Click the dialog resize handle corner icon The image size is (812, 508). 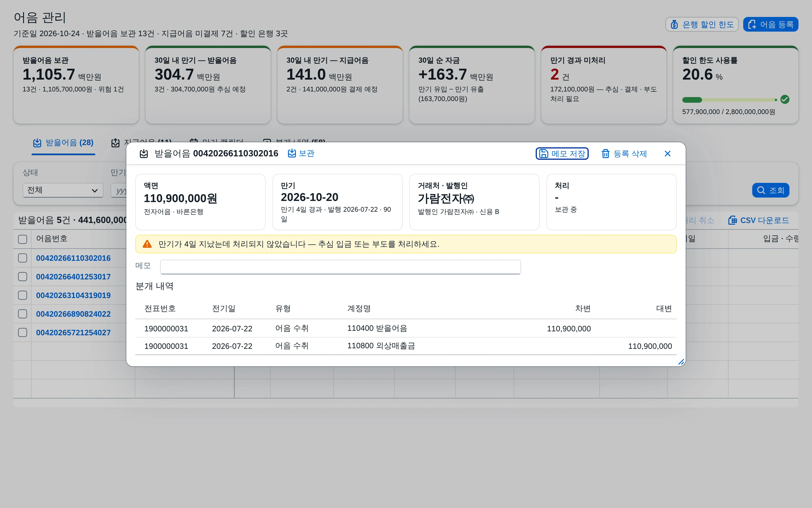(681, 362)
